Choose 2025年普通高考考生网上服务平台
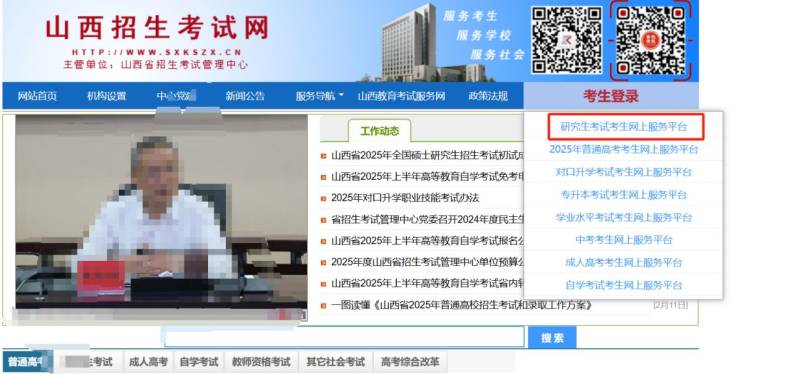 pyautogui.click(x=623, y=149)
